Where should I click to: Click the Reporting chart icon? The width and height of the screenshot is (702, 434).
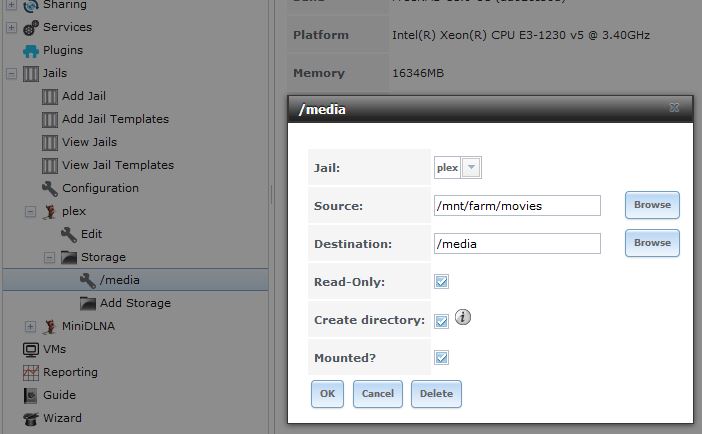(30, 372)
